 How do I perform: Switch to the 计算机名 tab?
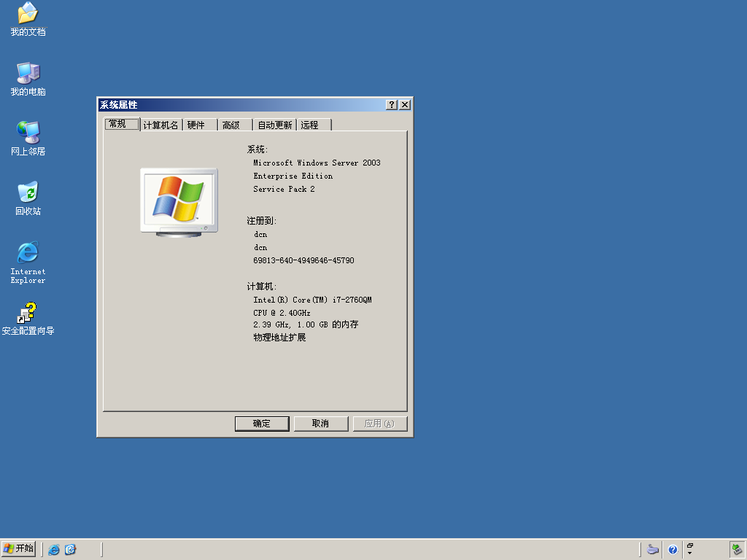pyautogui.click(x=161, y=125)
